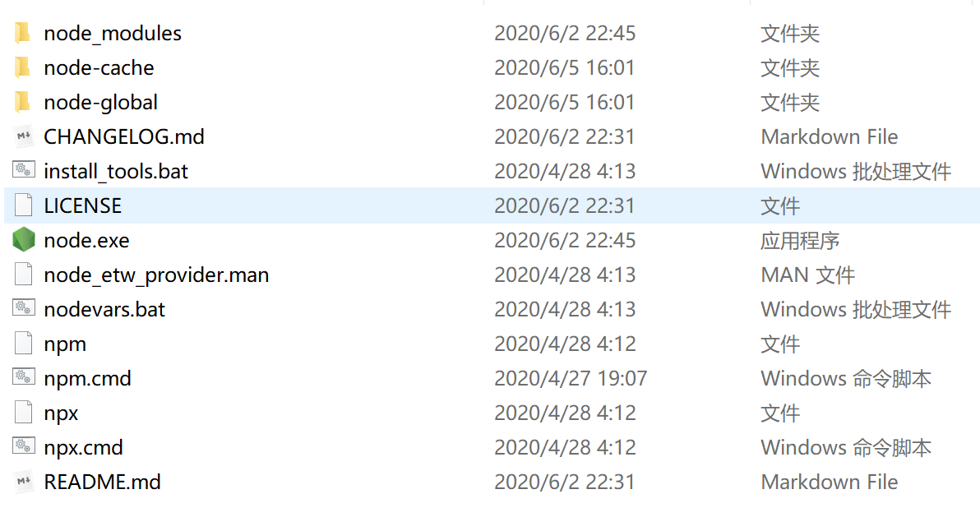Screen dimensions: 980x531
Task: Click the README.md markdown file icon
Action: [x=24, y=481]
